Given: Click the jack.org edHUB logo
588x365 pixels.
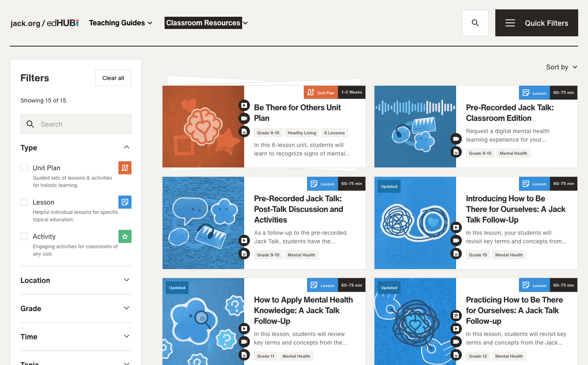Looking at the screenshot, I should point(45,23).
